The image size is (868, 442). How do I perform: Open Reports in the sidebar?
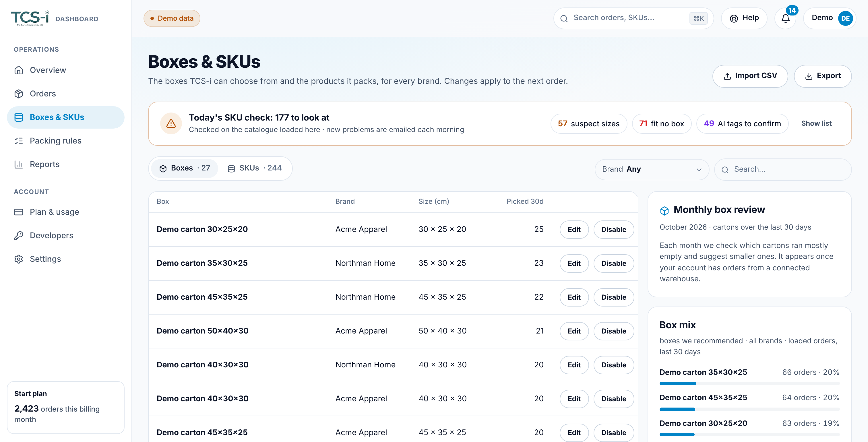click(66, 164)
